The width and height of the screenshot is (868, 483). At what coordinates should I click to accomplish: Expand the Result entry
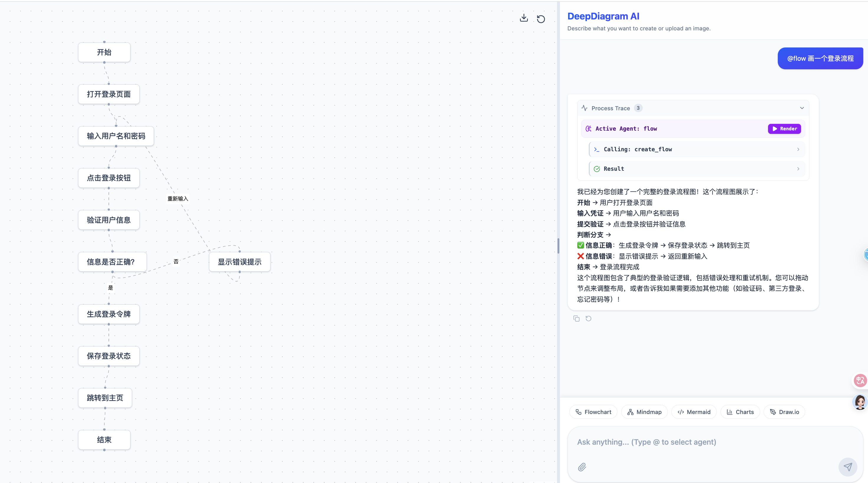click(x=798, y=169)
